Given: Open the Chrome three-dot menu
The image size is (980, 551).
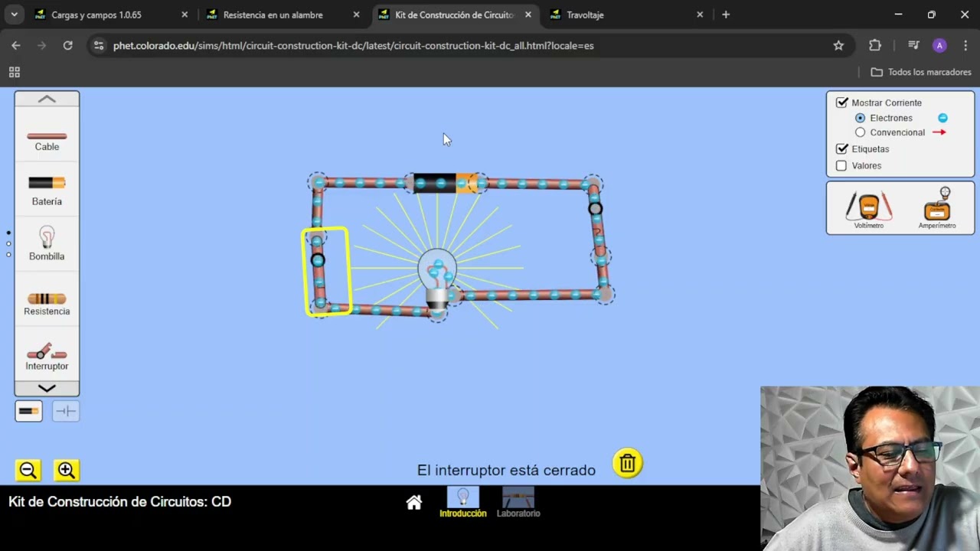Looking at the screenshot, I should tap(965, 45).
